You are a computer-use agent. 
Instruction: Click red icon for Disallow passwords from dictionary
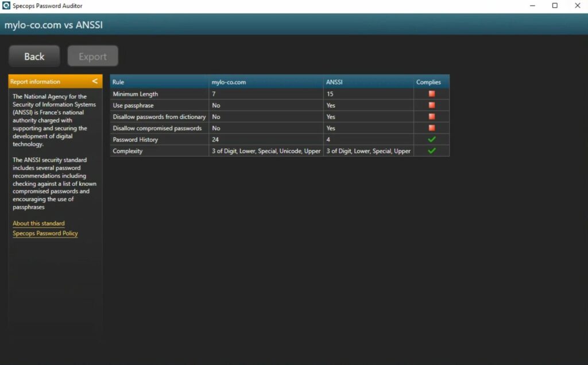[x=432, y=117]
